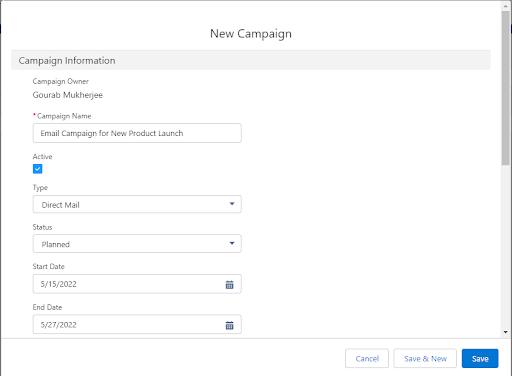Choose the Save & New button

click(x=425, y=359)
